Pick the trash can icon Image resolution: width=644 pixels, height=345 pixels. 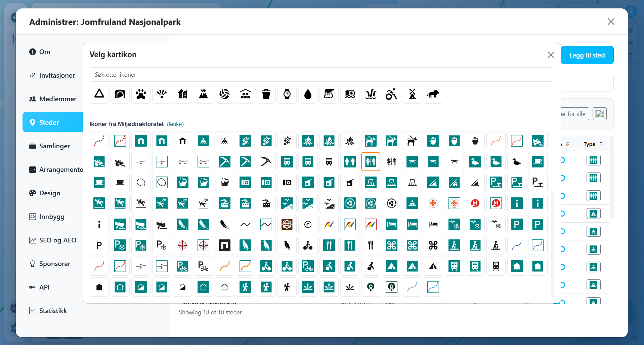(x=266, y=94)
